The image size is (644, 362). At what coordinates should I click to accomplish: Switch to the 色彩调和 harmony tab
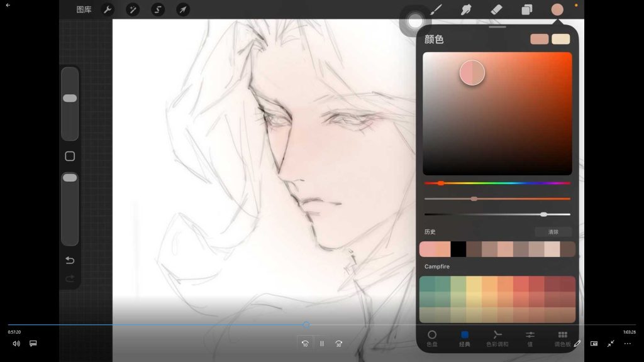[497, 339]
